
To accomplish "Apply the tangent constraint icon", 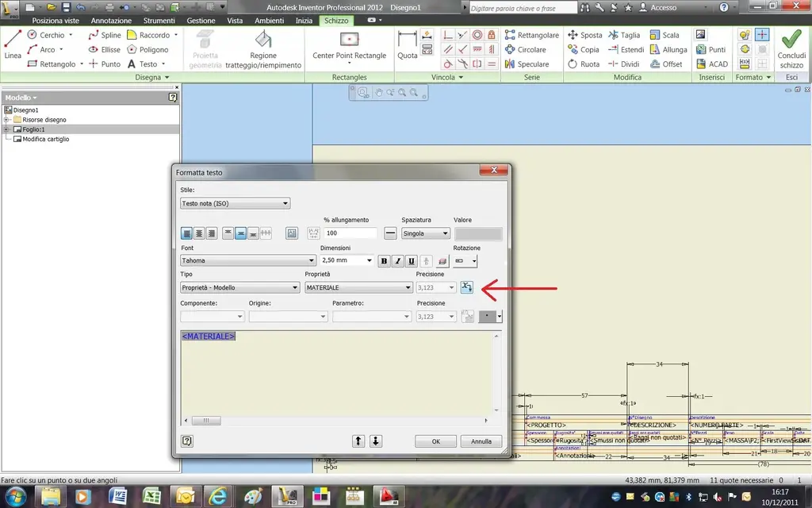I will click(x=448, y=63).
